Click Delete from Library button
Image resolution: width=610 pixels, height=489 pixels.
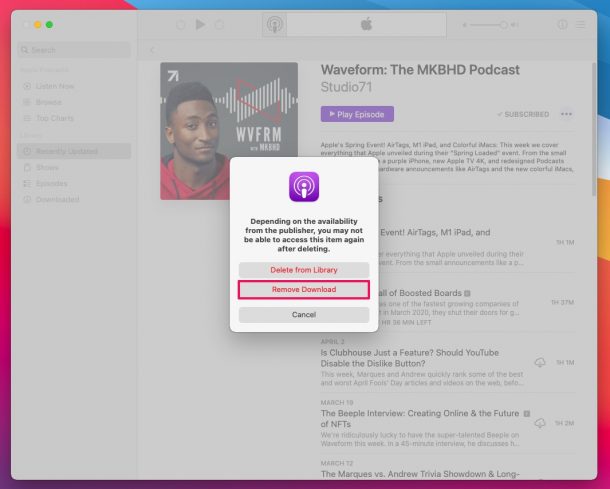(x=304, y=270)
